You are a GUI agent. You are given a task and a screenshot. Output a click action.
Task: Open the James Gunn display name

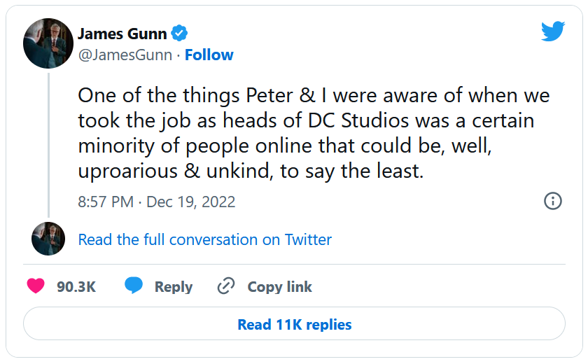tap(122, 34)
